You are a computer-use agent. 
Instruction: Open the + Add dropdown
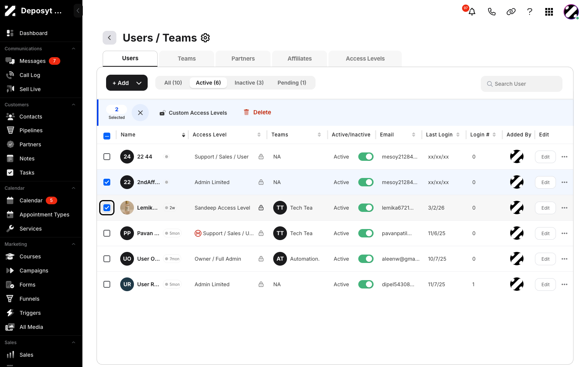click(127, 83)
